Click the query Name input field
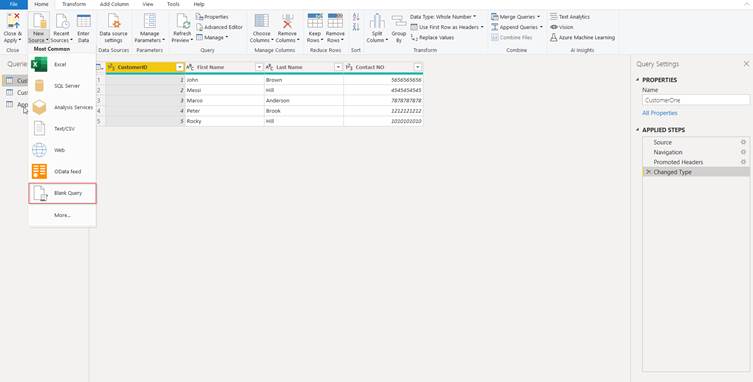Image resolution: width=753 pixels, height=382 pixels. click(x=696, y=100)
